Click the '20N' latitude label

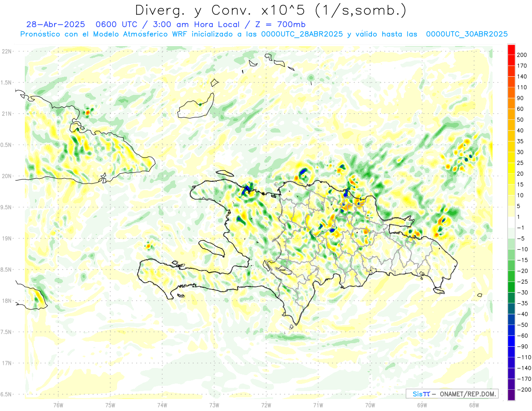pos(7,176)
